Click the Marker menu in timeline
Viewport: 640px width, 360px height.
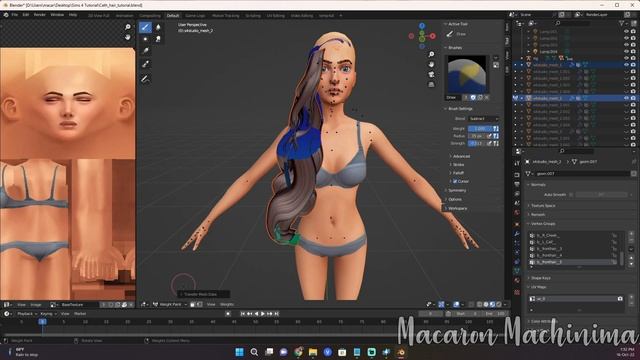pos(80,314)
